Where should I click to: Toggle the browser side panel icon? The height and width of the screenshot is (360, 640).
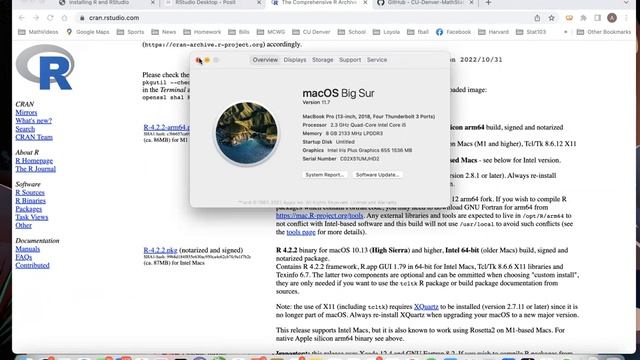(598, 18)
